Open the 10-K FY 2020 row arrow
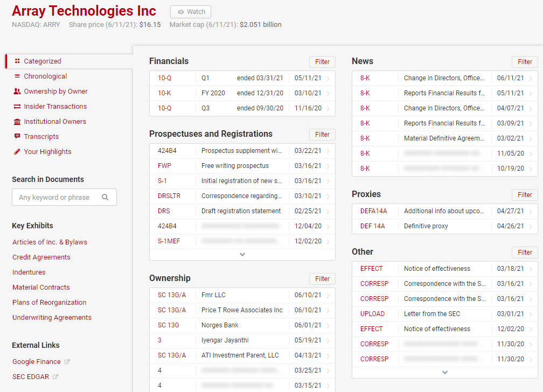The image size is (543, 392). pyautogui.click(x=328, y=94)
